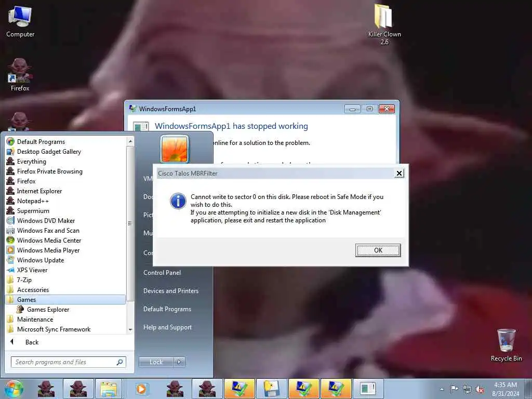
Task: Select the Firefox desktop shortcut
Action: coord(20,75)
